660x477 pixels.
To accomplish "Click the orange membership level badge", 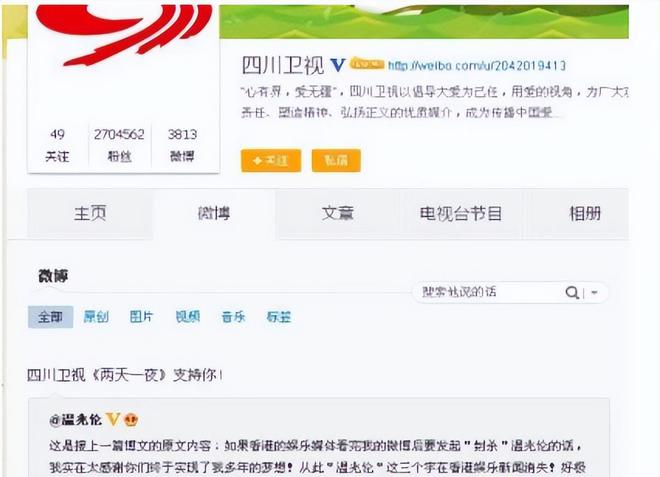I will [367, 64].
